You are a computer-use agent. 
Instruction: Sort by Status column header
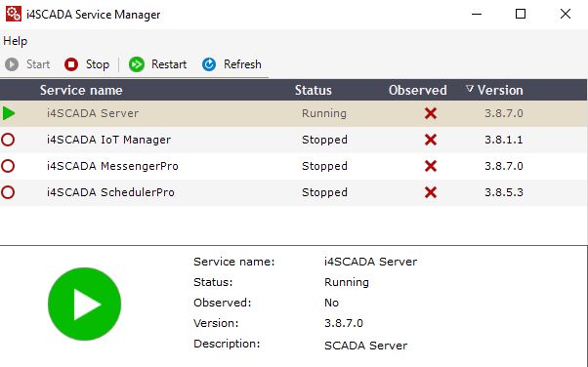tap(314, 91)
